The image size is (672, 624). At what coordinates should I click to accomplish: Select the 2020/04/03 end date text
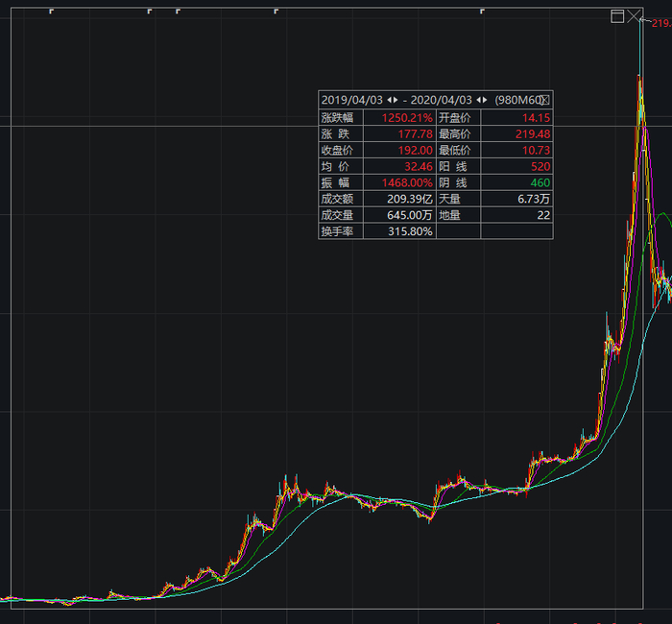point(441,100)
